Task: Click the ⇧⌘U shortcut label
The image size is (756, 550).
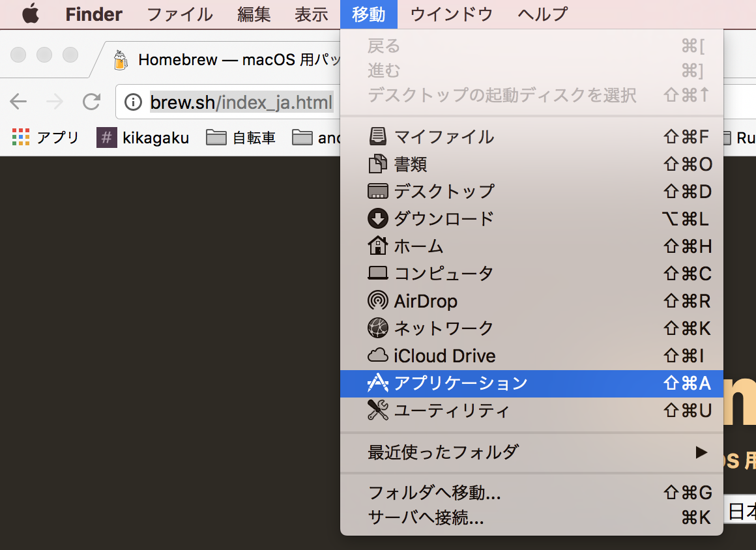Action: pos(688,411)
